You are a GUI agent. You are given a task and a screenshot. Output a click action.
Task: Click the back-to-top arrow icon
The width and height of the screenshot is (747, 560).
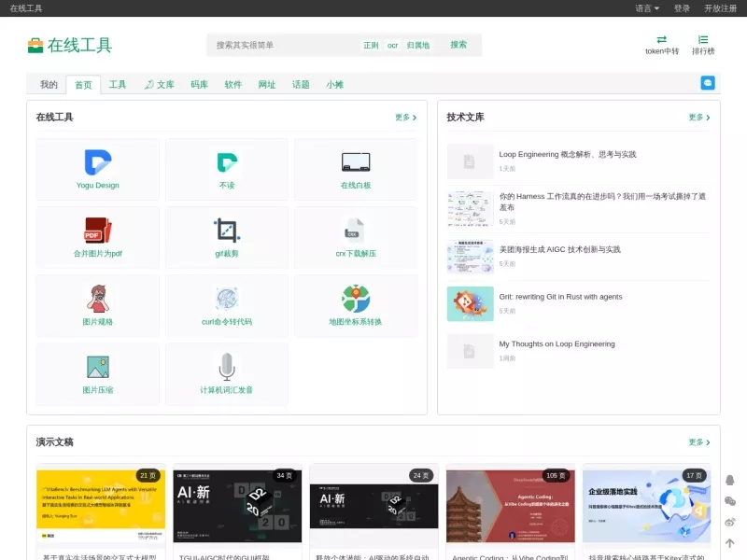(730, 543)
